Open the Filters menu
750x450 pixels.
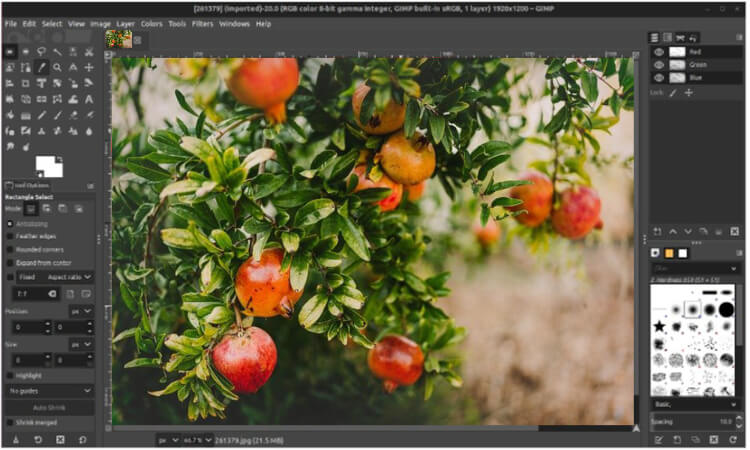pos(202,23)
